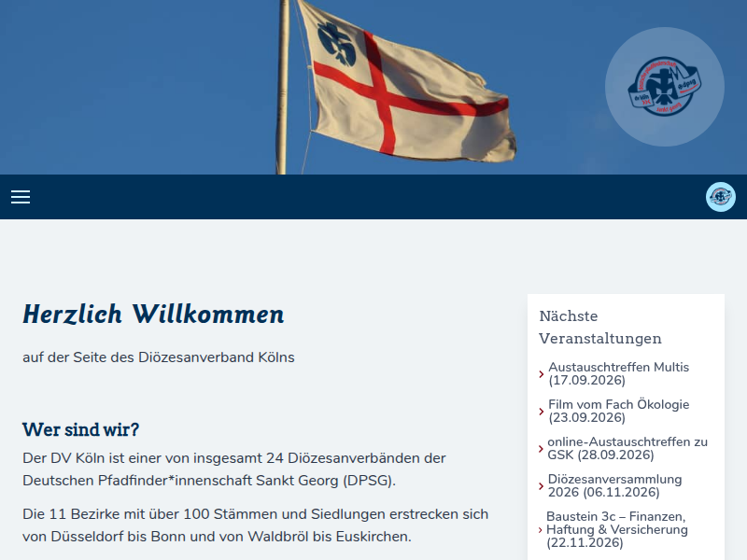
Task: Click the Wer sind wir? heading
Action: (x=80, y=429)
